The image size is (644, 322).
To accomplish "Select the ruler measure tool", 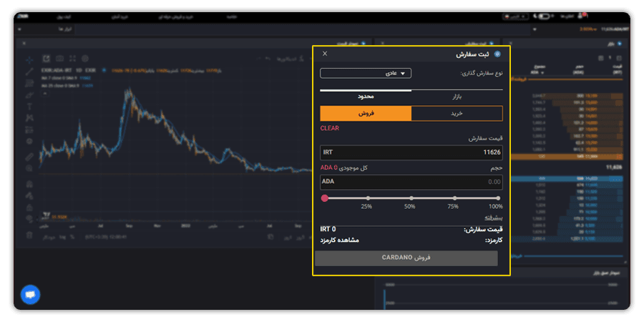I will tap(29, 157).
